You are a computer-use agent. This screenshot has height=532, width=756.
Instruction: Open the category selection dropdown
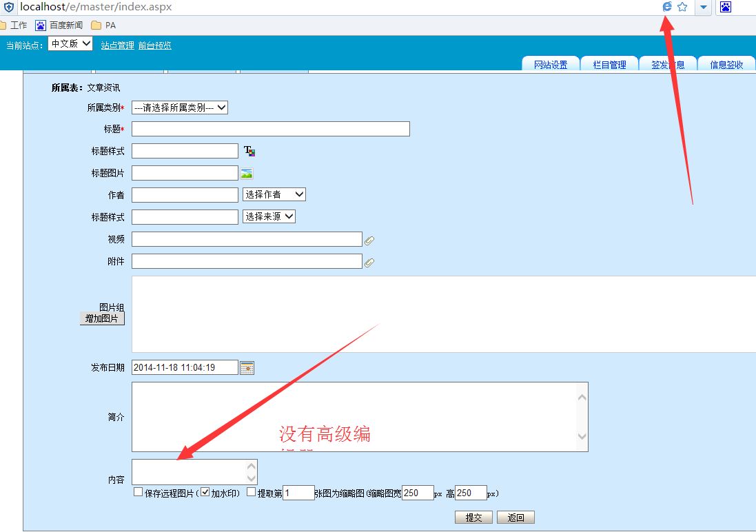click(x=179, y=108)
